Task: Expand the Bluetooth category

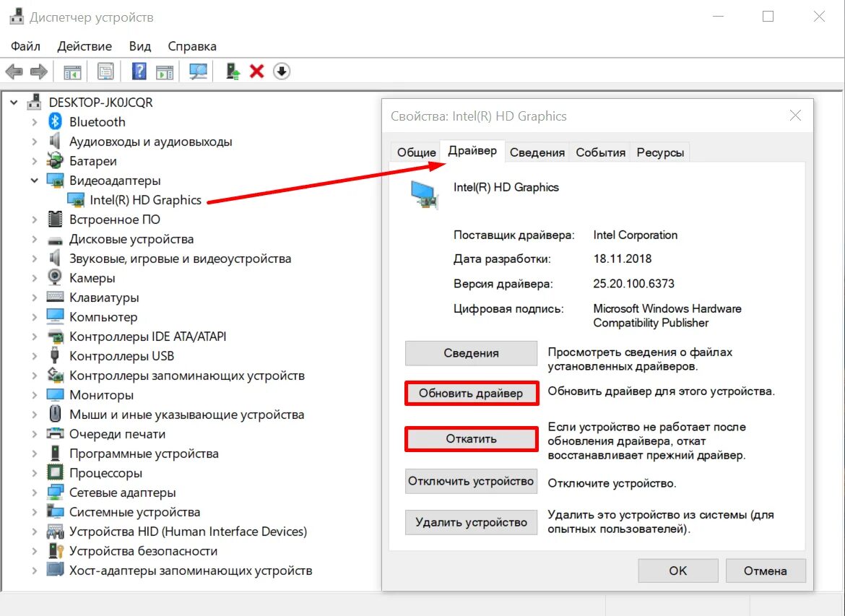Action: tap(35, 122)
